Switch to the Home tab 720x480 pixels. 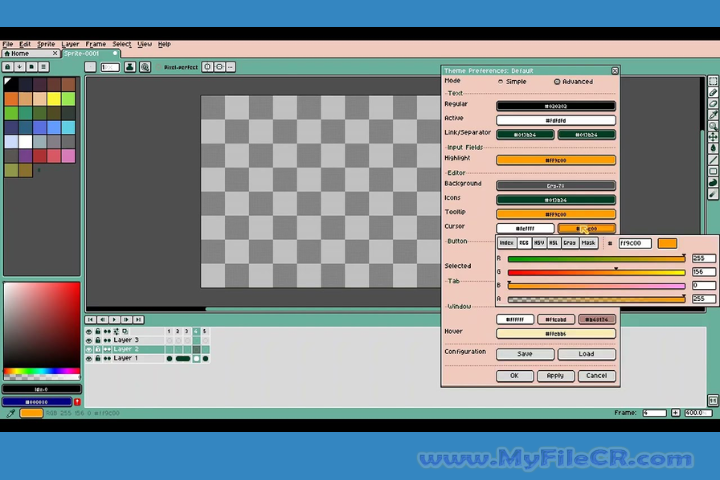(31, 54)
